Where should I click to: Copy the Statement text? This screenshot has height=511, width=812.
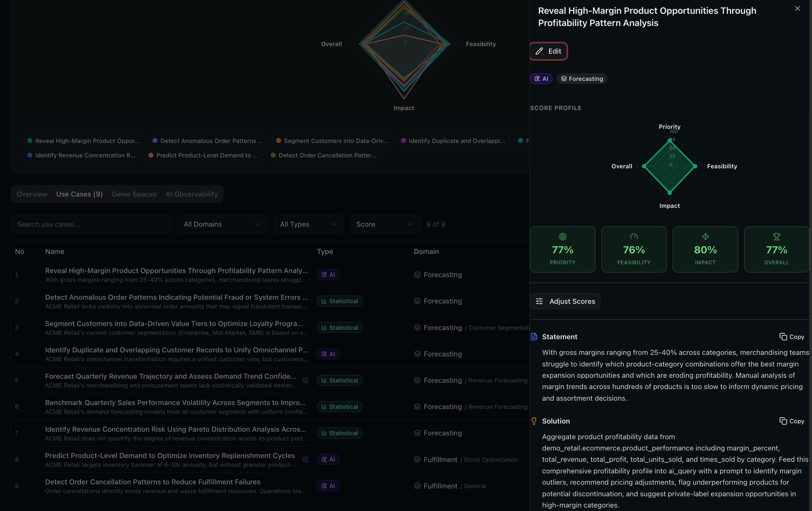(792, 337)
